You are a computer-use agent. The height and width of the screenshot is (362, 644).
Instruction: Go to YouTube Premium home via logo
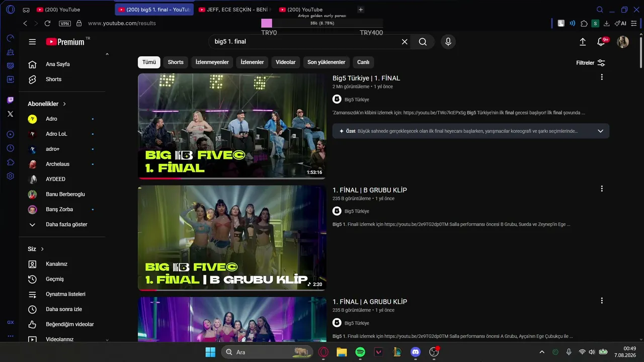click(x=65, y=42)
